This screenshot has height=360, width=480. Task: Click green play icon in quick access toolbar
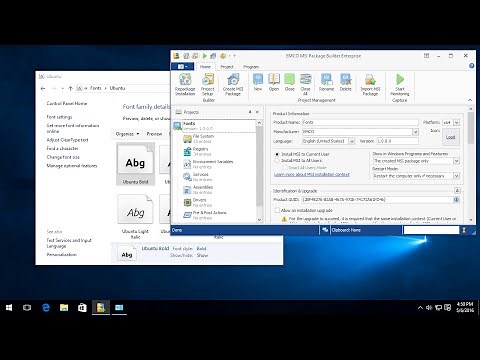point(205,56)
